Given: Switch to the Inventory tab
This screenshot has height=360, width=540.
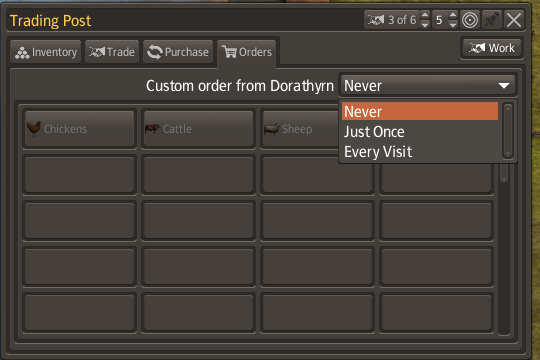Looking at the screenshot, I should click(45, 52).
